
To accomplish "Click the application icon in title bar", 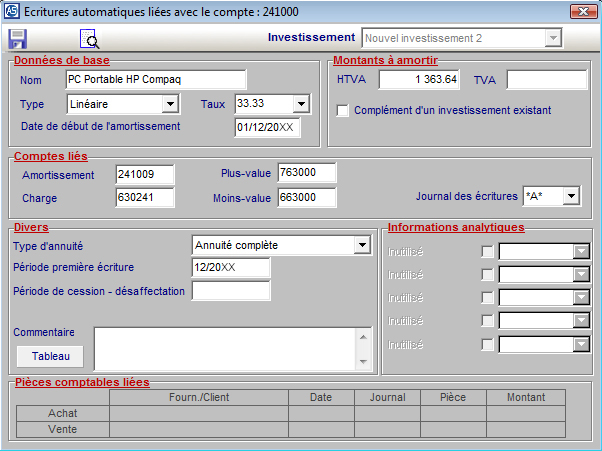I will (x=10, y=11).
